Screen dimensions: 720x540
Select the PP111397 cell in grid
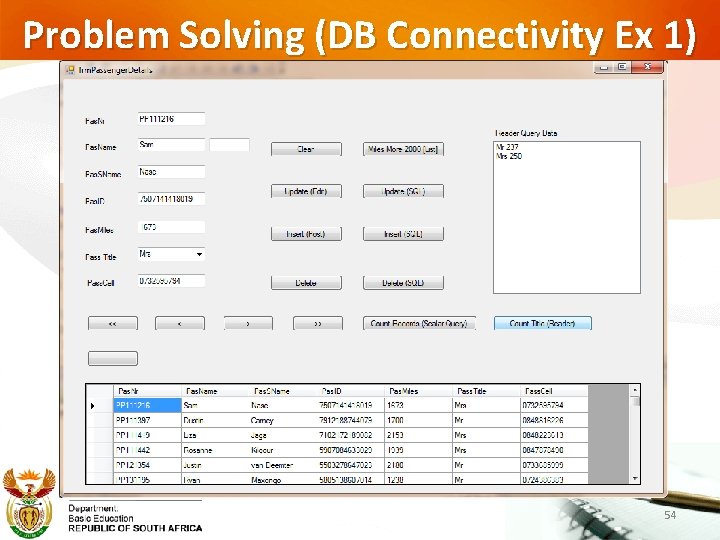pos(147,420)
